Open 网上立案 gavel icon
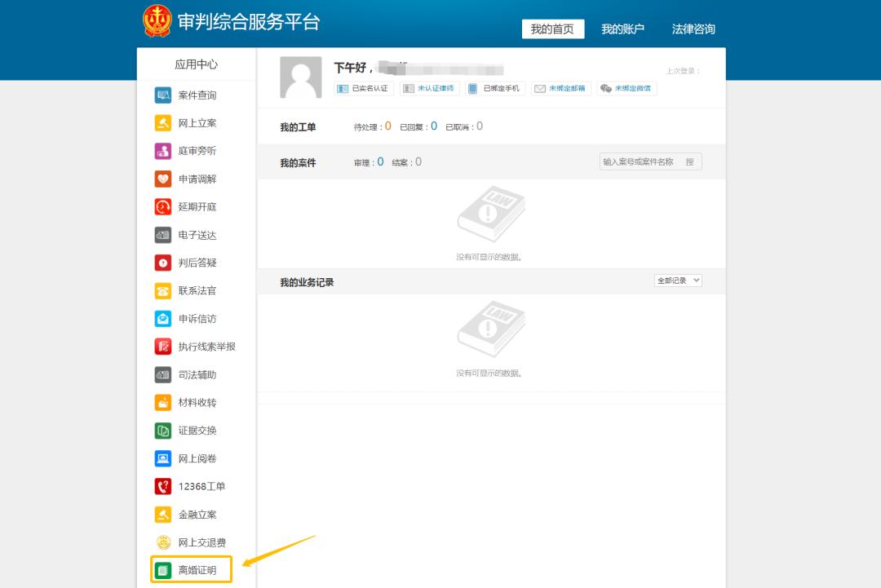This screenshot has width=881, height=588. point(163,123)
